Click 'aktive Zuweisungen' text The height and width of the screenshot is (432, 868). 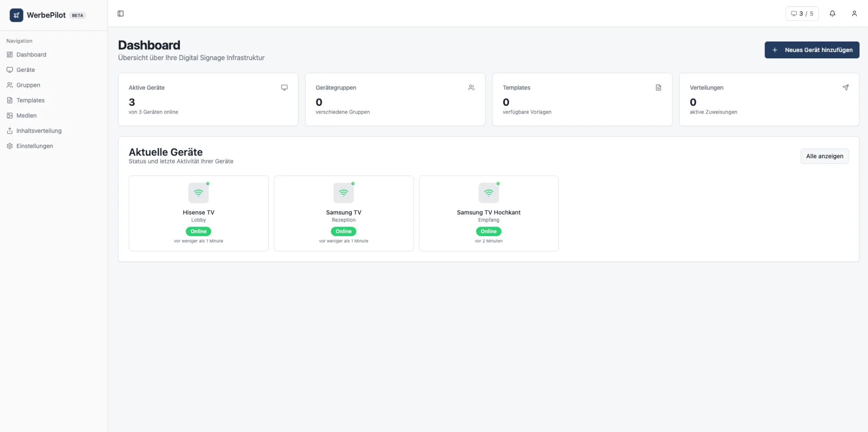[x=713, y=112]
